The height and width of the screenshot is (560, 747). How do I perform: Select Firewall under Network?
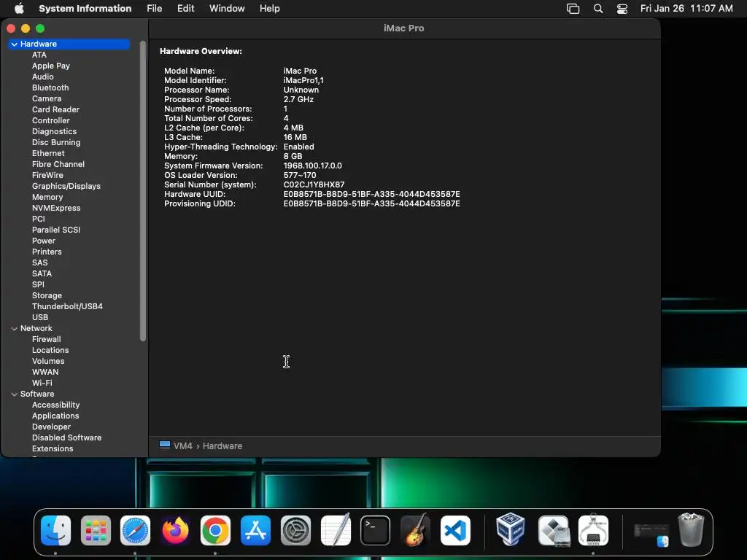click(46, 340)
